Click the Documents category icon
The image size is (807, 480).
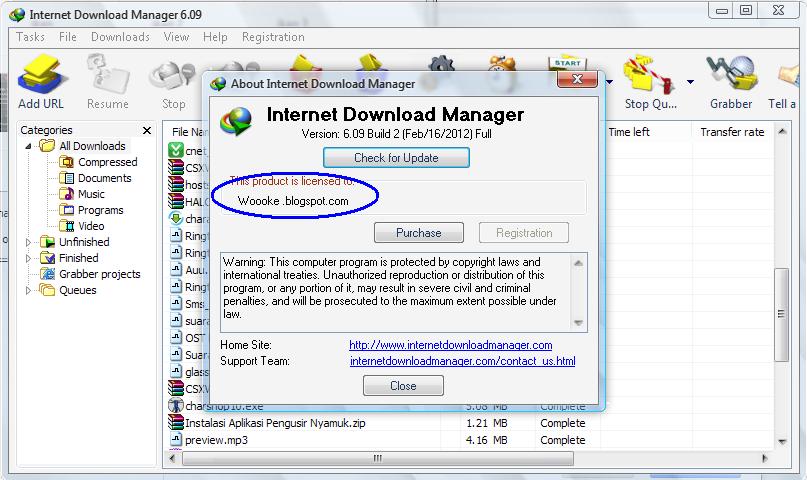tap(66, 178)
